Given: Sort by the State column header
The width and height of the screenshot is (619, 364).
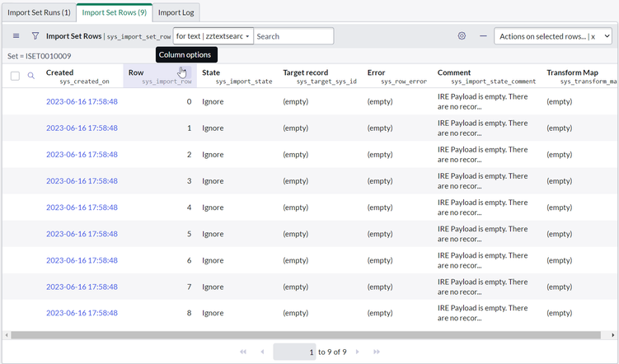Looking at the screenshot, I should tap(211, 72).
